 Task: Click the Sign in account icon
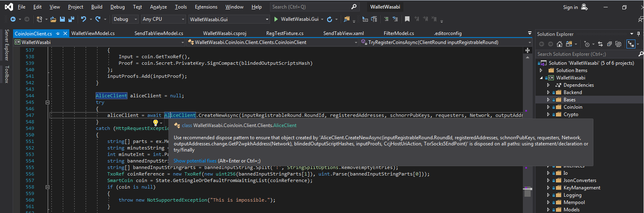click(584, 7)
